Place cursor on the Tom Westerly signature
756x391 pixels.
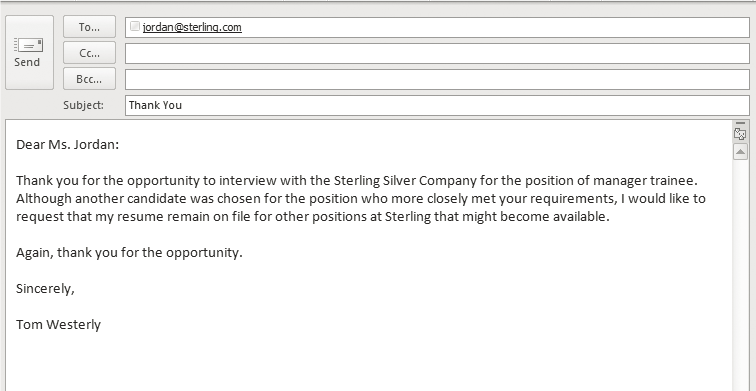pos(58,324)
